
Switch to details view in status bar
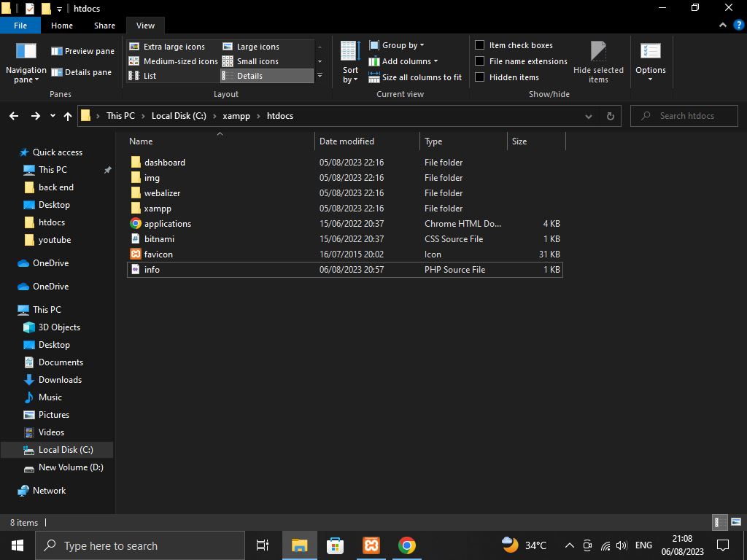(x=719, y=522)
